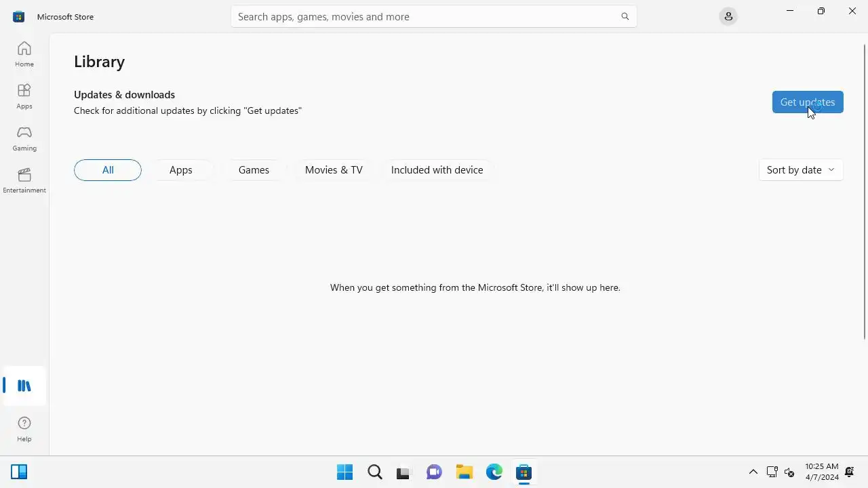The image size is (868, 488).
Task: Open the Entertainment section in sidebar
Action: click(x=24, y=180)
